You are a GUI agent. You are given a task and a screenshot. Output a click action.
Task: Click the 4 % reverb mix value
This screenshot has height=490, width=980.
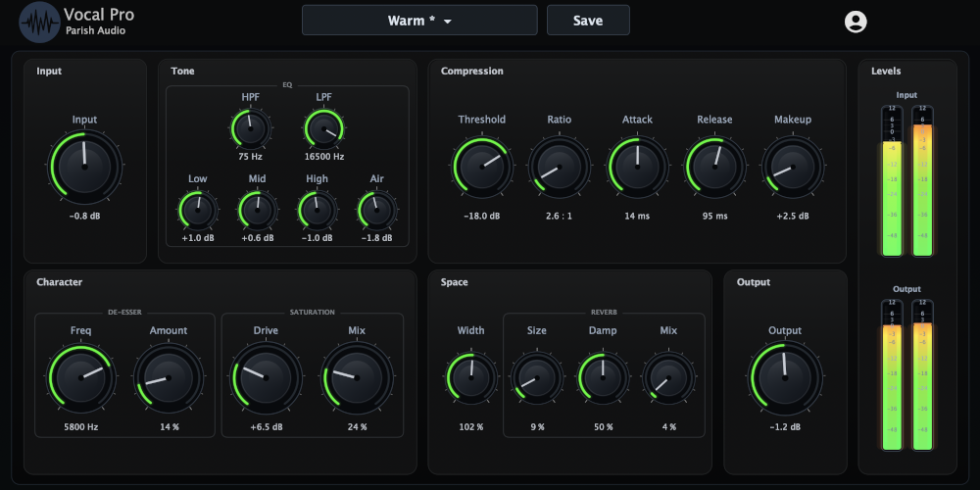(668, 427)
